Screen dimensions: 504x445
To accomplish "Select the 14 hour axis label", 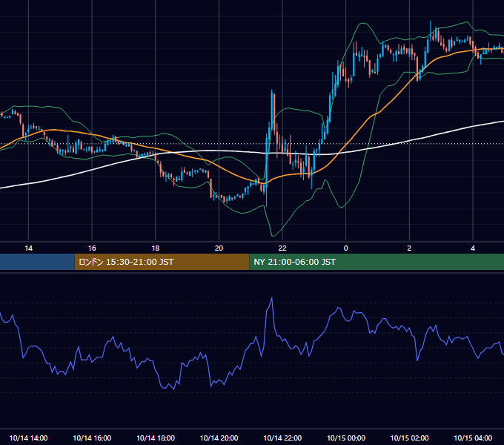I will pyautogui.click(x=29, y=248).
